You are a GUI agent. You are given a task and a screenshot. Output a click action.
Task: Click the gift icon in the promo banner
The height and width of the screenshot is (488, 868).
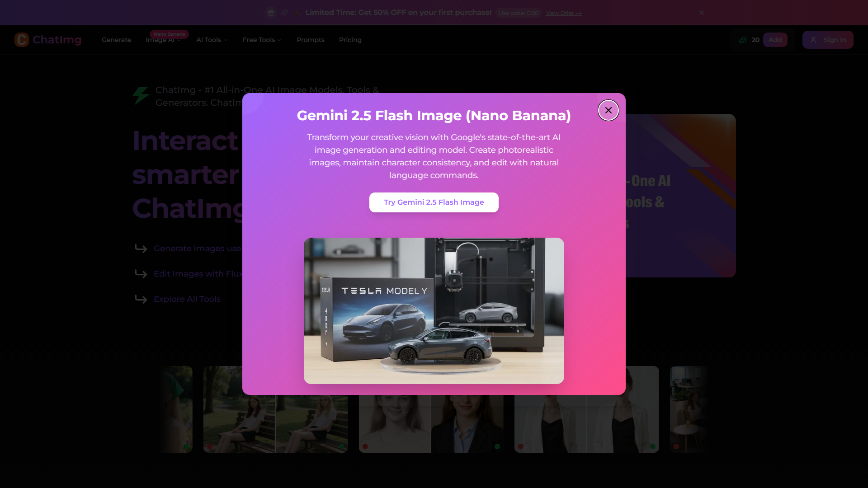[270, 13]
